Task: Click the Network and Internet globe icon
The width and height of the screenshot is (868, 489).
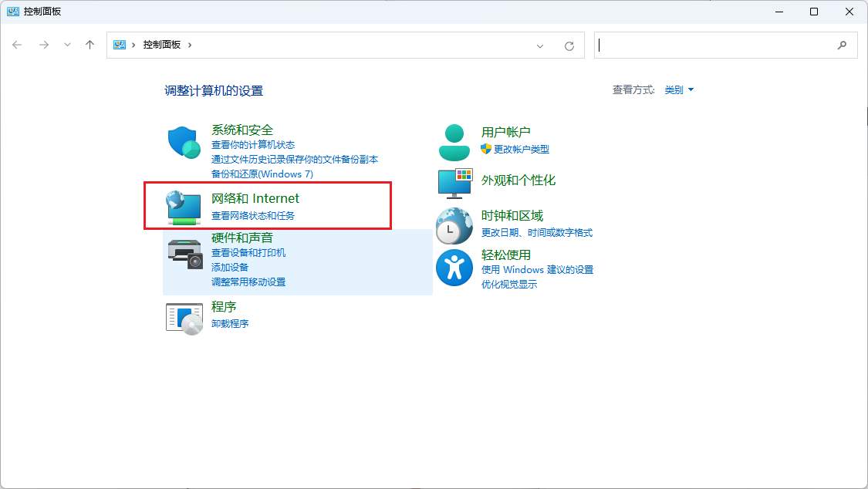Action: (184, 207)
